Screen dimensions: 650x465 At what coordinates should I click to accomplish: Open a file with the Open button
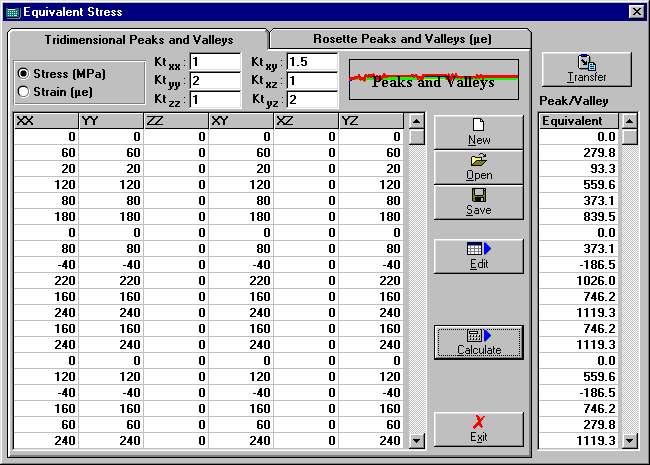[478, 167]
